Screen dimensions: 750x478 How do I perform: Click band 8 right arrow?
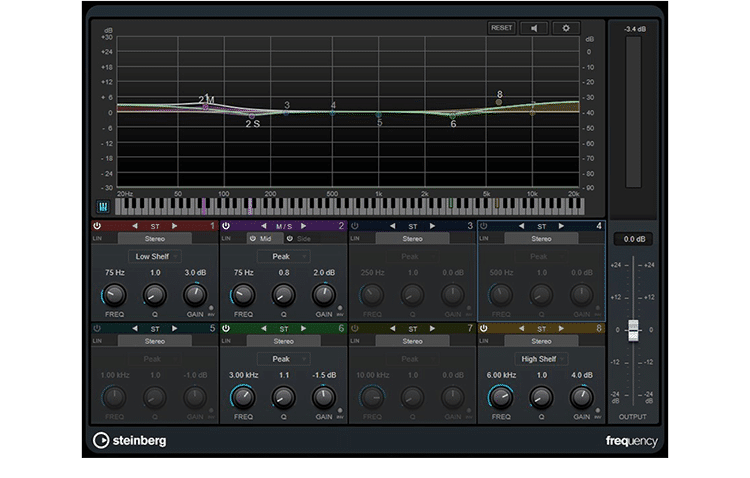[561, 328]
